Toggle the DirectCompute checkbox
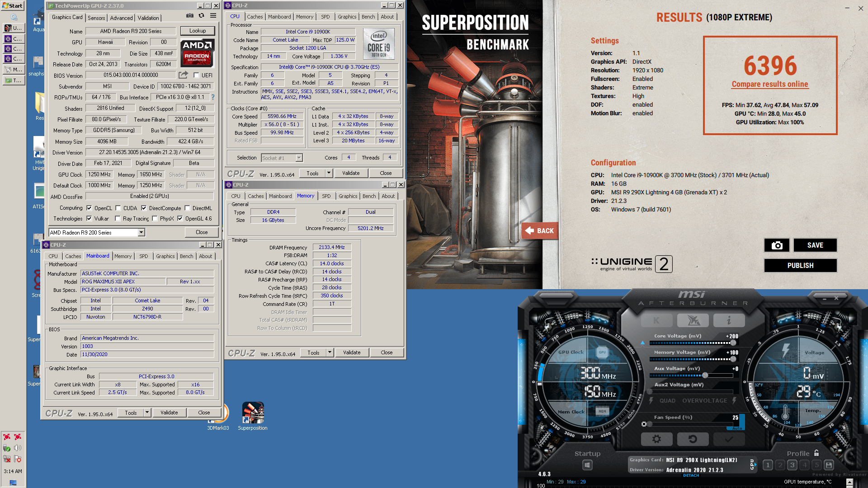The width and height of the screenshot is (868, 488). 144,208
